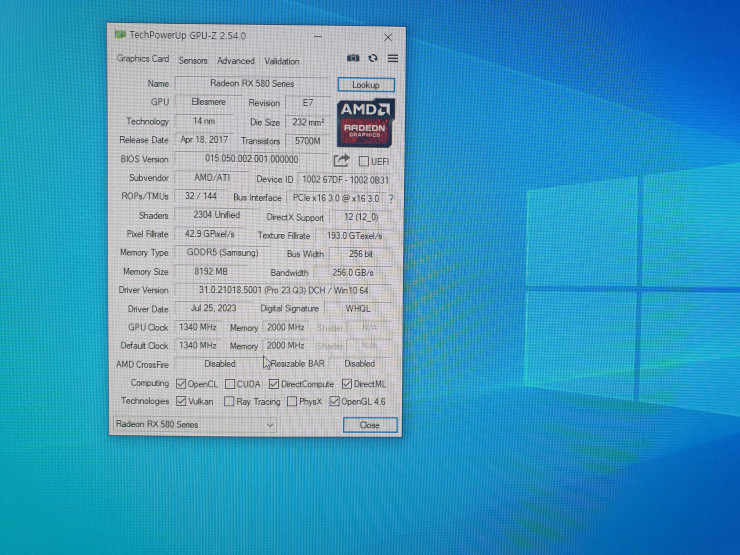Image resolution: width=740 pixels, height=555 pixels.
Task: Click the Lookup button
Action: (366, 85)
